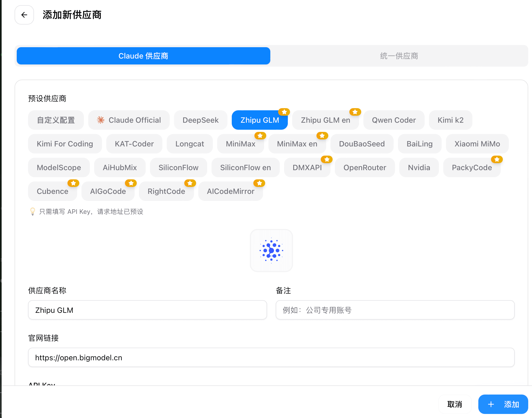Screen dimensions: 532x418
Task: Pick KAT-Coder preset
Action: [134, 144]
